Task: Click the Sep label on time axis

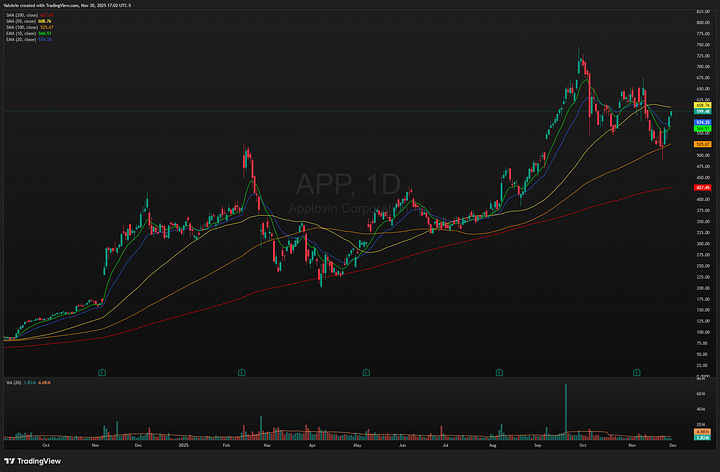Action: (537, 445)
